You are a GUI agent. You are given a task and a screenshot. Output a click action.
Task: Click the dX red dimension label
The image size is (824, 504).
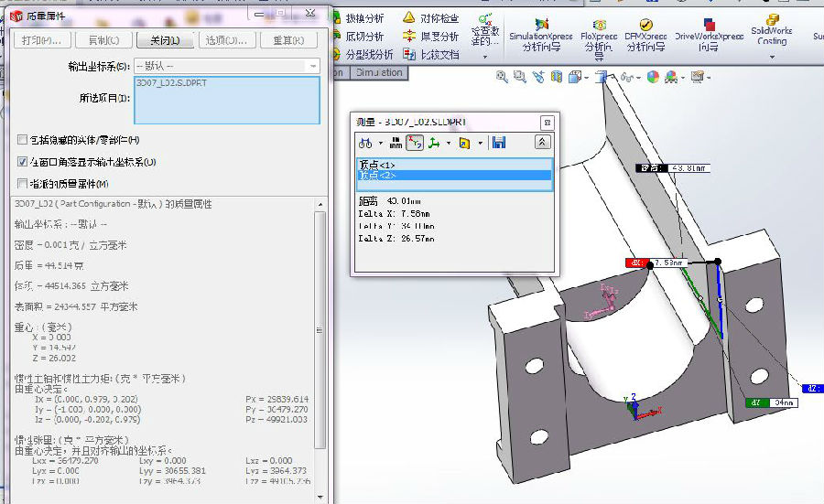click(x=636, y=263)
